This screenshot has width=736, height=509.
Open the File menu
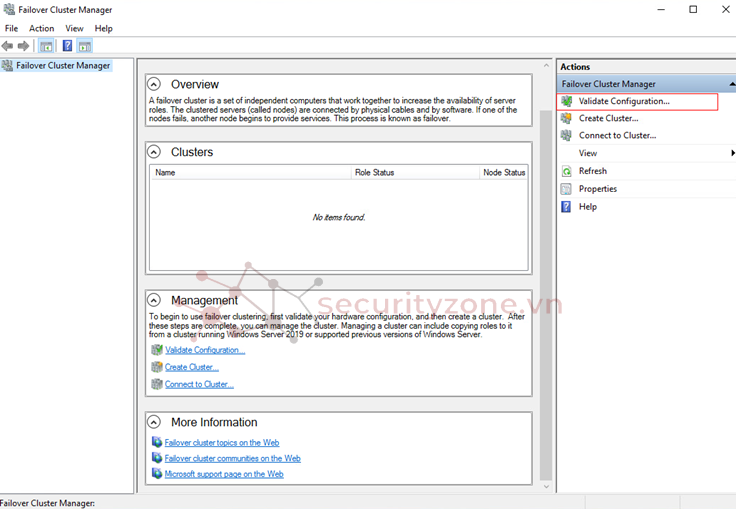(11, 29)
